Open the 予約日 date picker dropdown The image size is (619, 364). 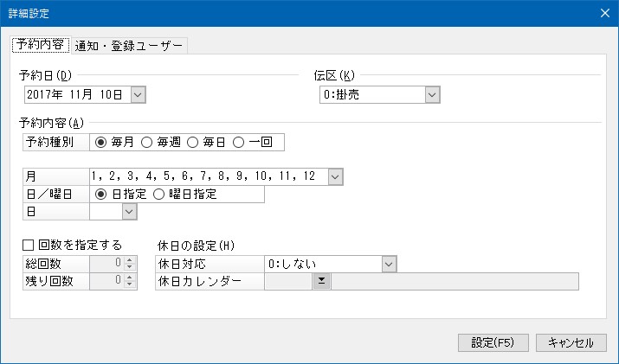(x=138, y=94)
